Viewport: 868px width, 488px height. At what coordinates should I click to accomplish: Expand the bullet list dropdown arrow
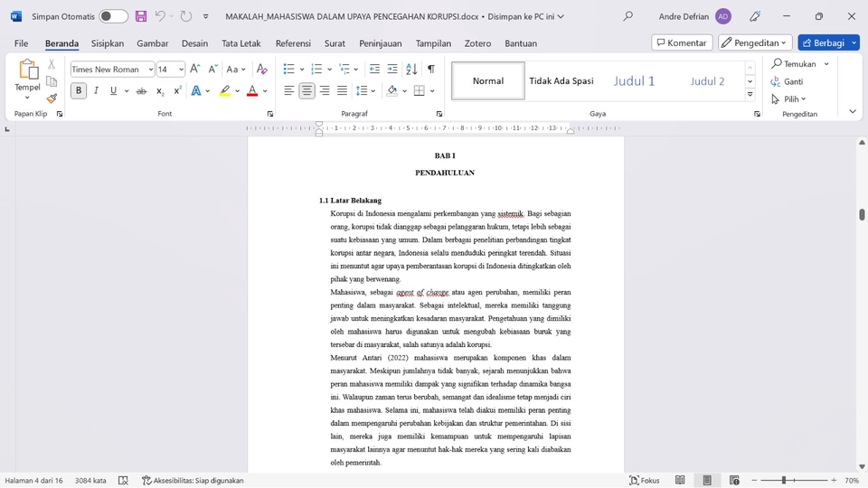coord(302,70)
